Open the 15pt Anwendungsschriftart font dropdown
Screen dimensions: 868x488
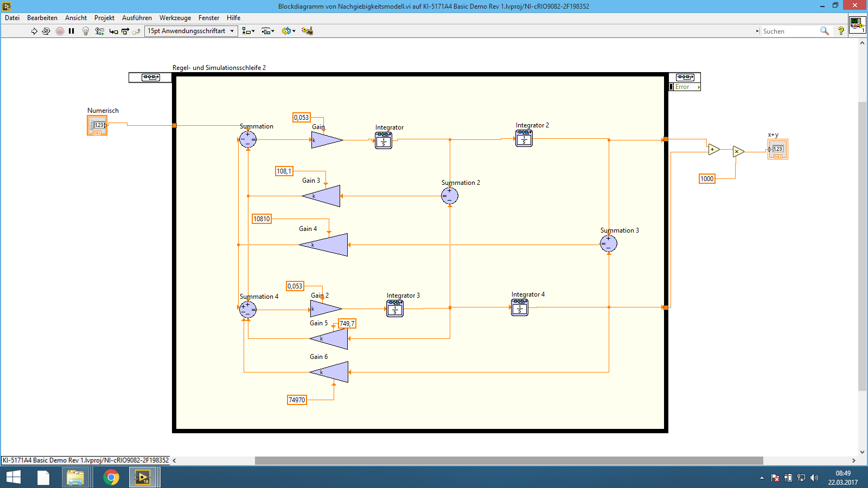tap(191, 31)
